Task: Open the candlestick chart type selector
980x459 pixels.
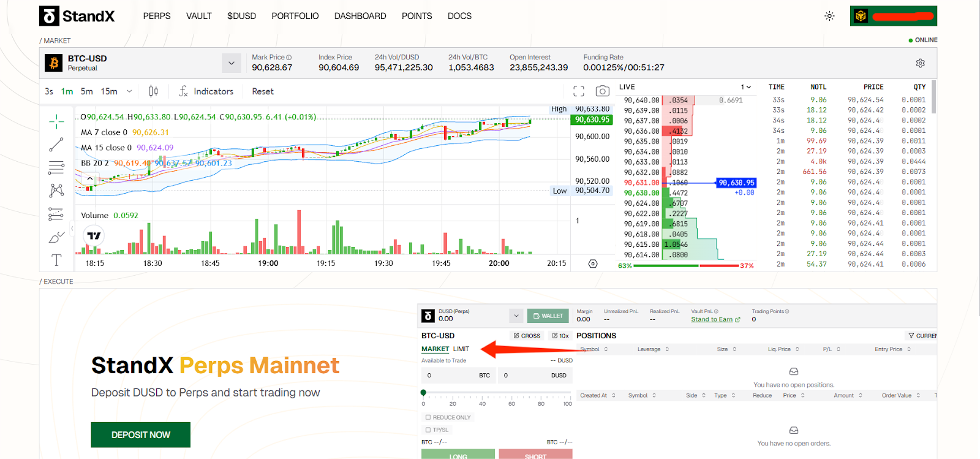Action: coord(153,91)
